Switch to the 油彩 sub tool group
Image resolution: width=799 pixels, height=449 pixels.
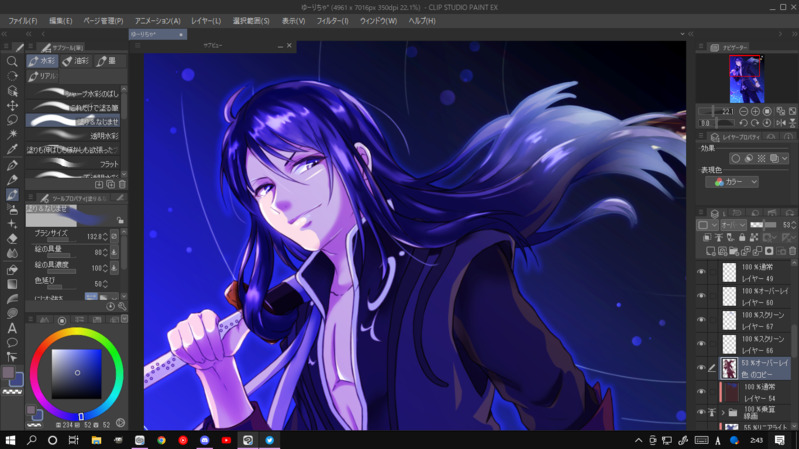[x=76, y=61]
